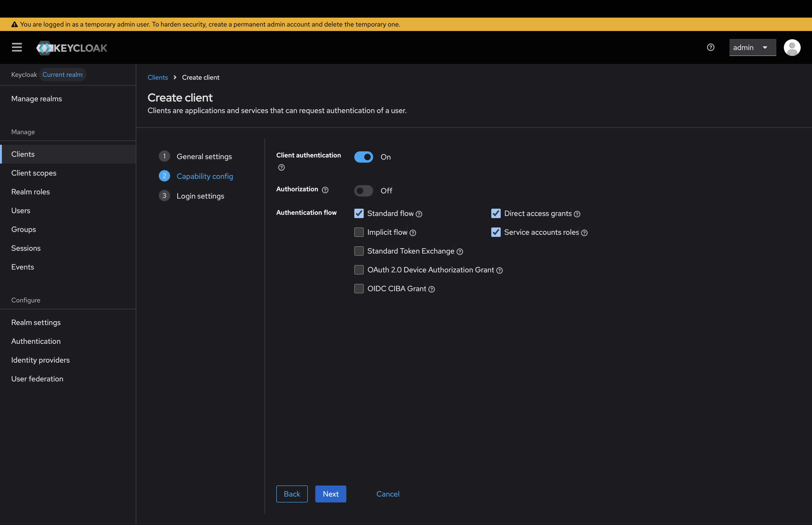Show help for Service accounts roles
This screenshot has height=525, width=812.
pos(584,233)
